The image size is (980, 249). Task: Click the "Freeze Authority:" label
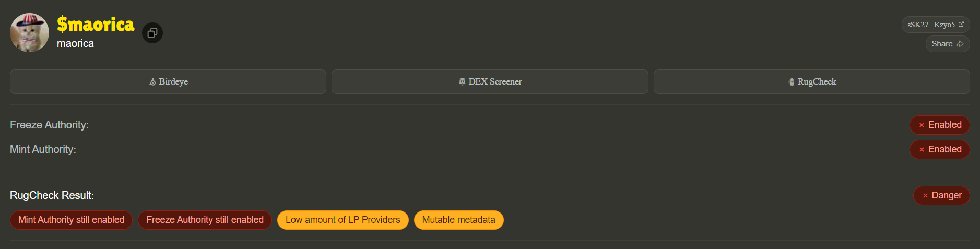(49, 125)
